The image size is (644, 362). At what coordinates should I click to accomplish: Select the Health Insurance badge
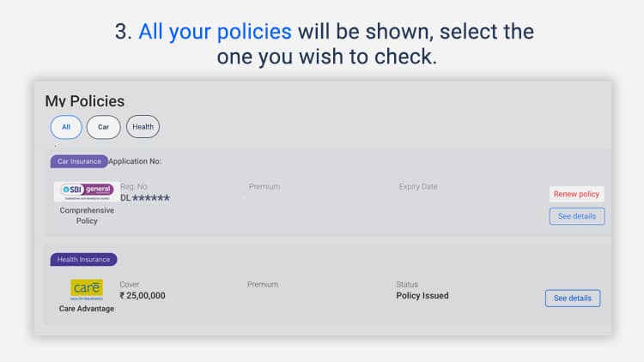click(84, 260)
